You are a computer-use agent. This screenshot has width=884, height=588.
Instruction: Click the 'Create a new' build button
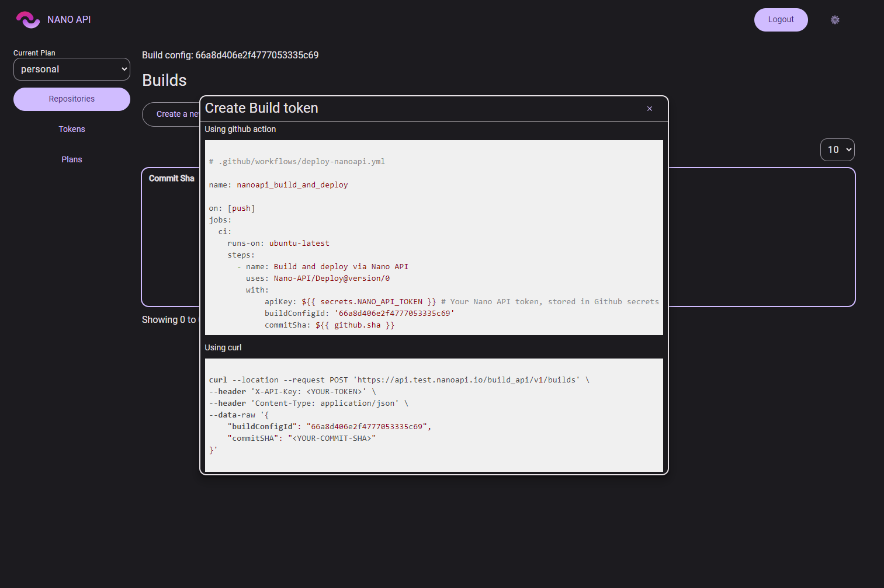click(x=171, y=114)
